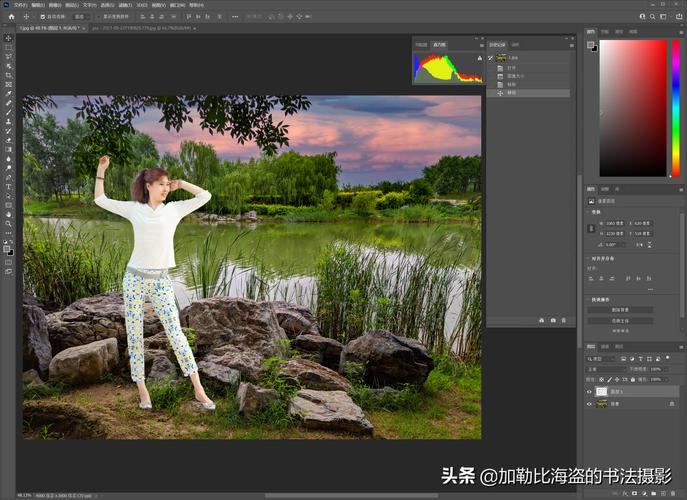Select the Spot Healing Brush tool
687x500 pixels.
8,103
